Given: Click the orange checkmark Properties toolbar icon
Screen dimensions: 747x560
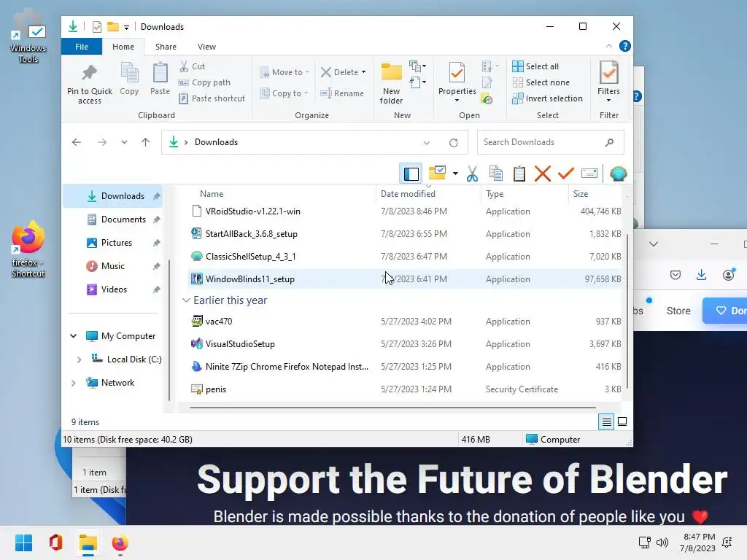Looking at the screenshot, I should pyautogui.click(x=566, y=174).
